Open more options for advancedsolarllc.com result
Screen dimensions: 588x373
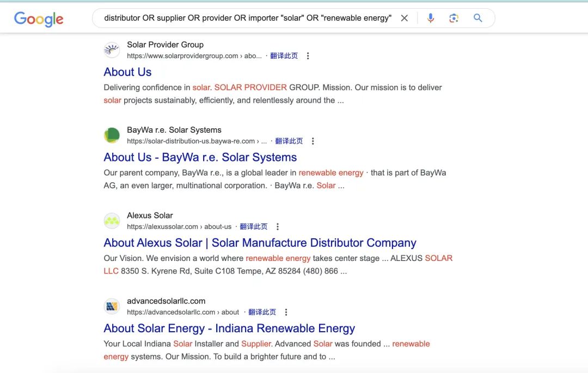pos(286,312)
